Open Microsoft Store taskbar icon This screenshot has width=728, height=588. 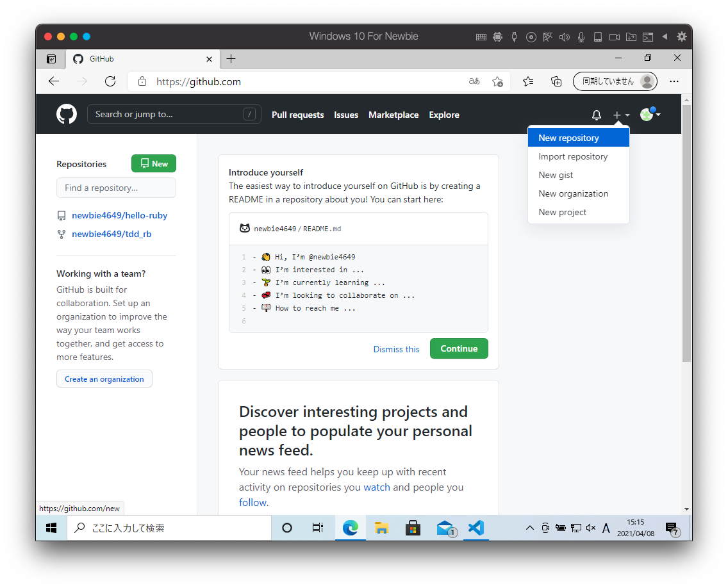[x=413, y=528]
